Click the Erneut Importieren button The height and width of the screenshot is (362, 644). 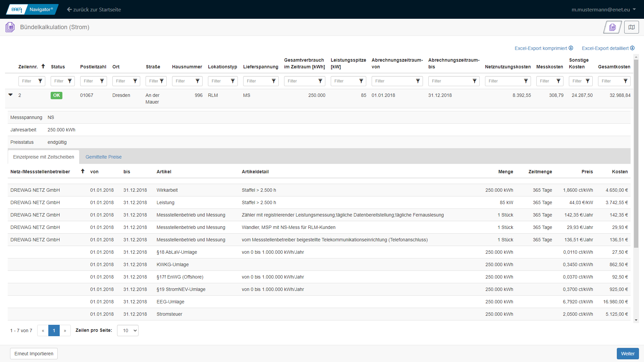(x=34, y=354)
